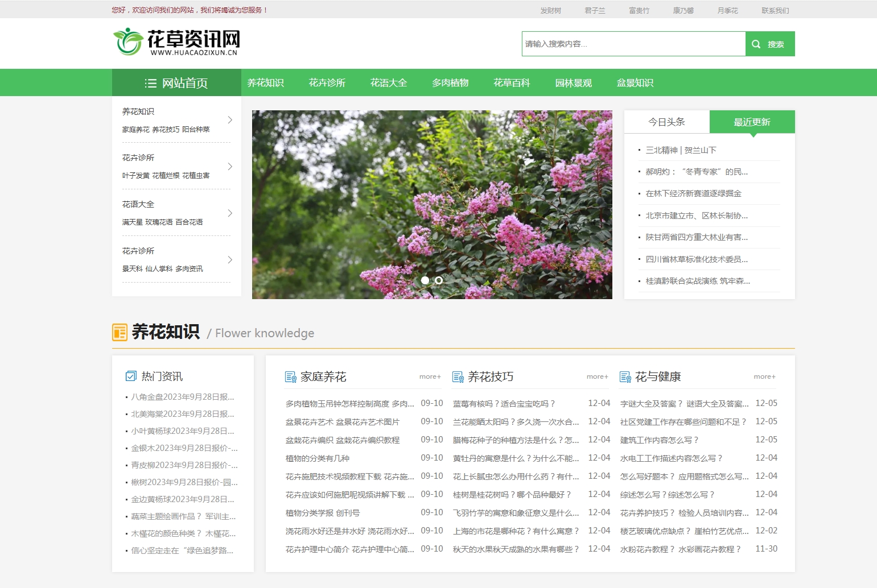Viewport: 877px width, 588px height.
Task: Open the 盆景知识 navigation menu item
Action: click(x=635, y=82)
